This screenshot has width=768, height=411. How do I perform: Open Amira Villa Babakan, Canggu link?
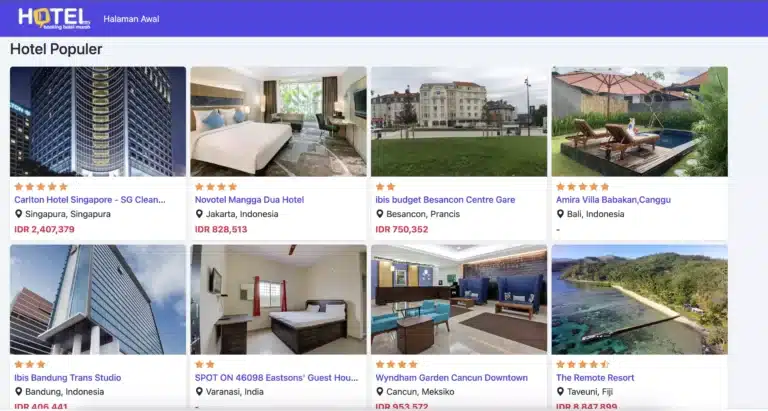pyautogui.click(x=613, y=200)
